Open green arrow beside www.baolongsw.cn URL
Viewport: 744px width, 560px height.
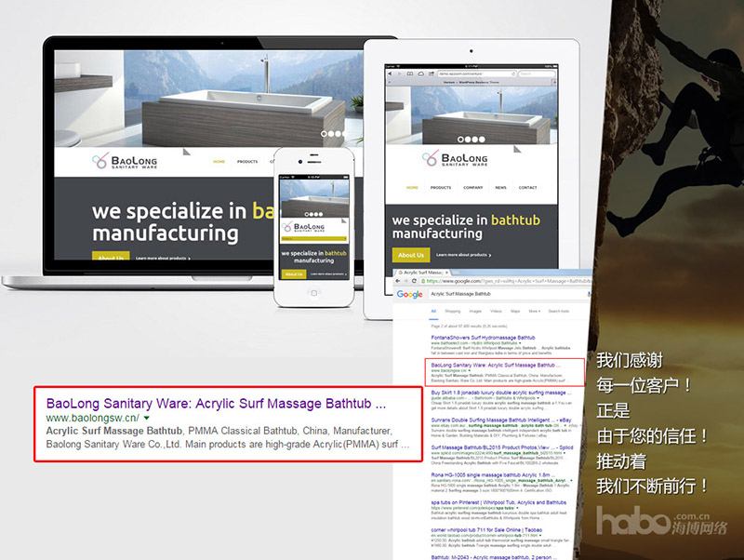[x=147, y=420]
